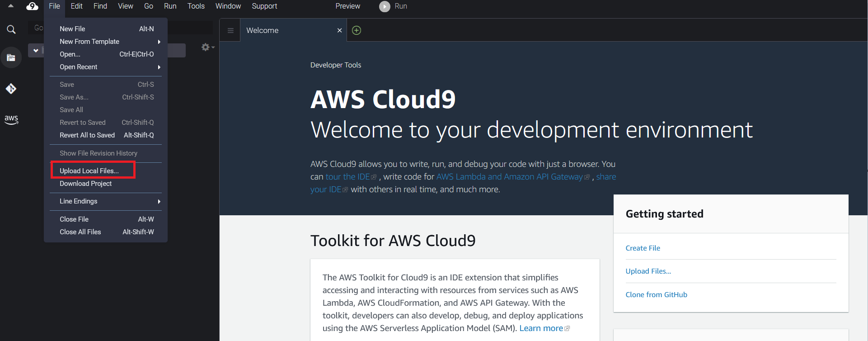Open the Learn more link

pos(541,328)
